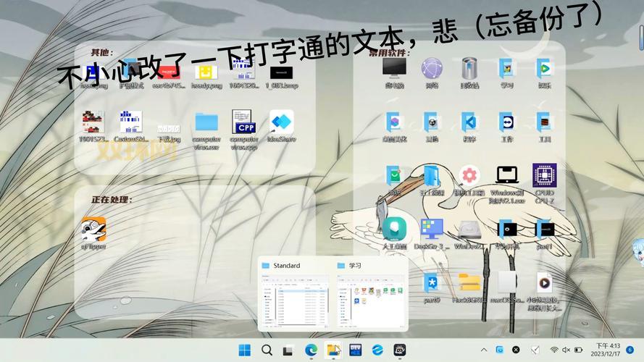This screenshot has width=644, height=362.
Task: Open the Recycle Bin trash can icon
Action: coord(469,68)
